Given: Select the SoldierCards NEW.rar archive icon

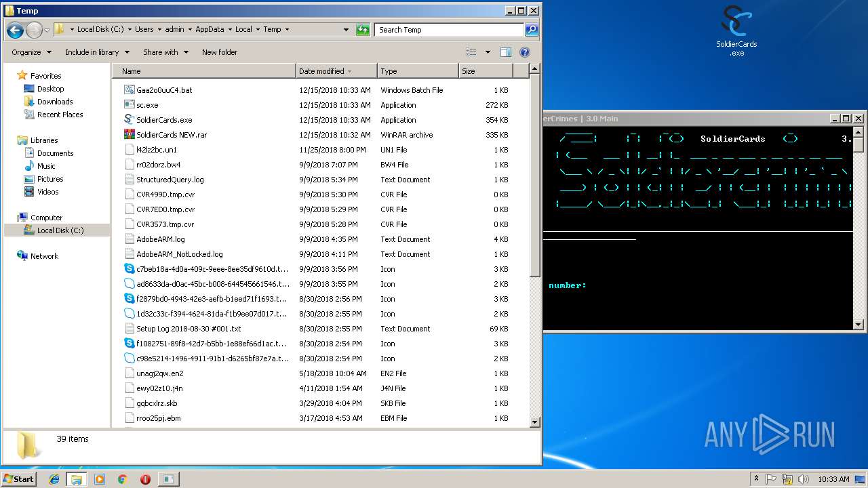Looking at the screenshot, I should [130, 135].
